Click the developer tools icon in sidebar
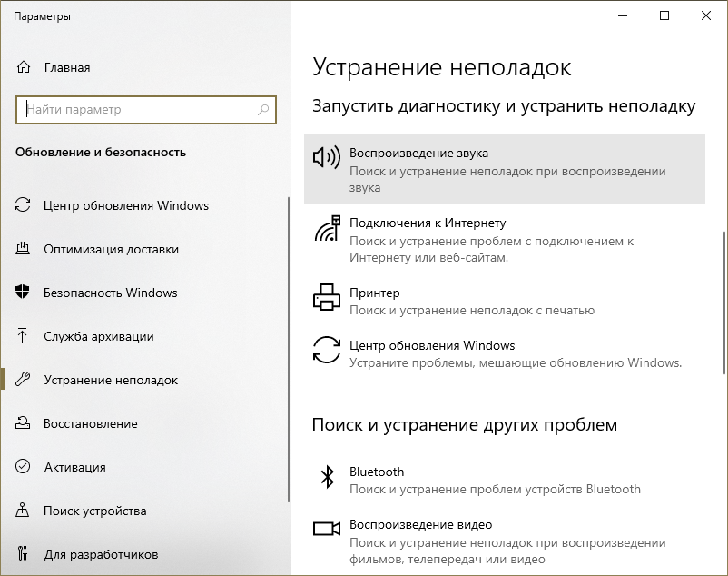This screenshot has width=728, height=576. (24, 554)
